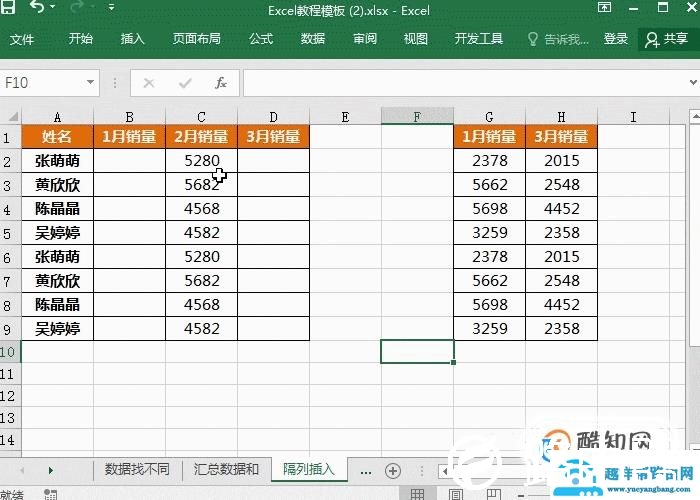Select column A header
The width and height of the screenshot is (700, 500).
pos(57,117)
